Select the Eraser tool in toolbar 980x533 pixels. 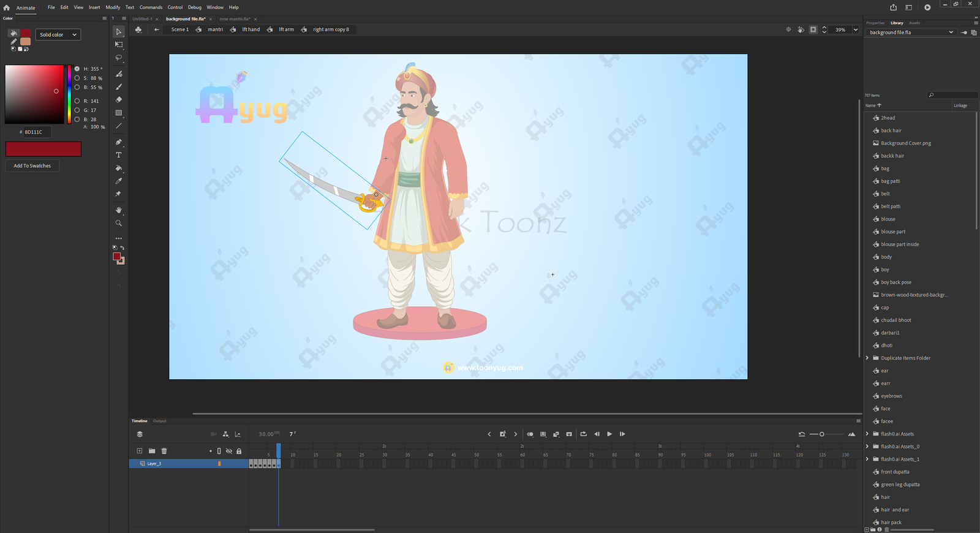point(119,100)
